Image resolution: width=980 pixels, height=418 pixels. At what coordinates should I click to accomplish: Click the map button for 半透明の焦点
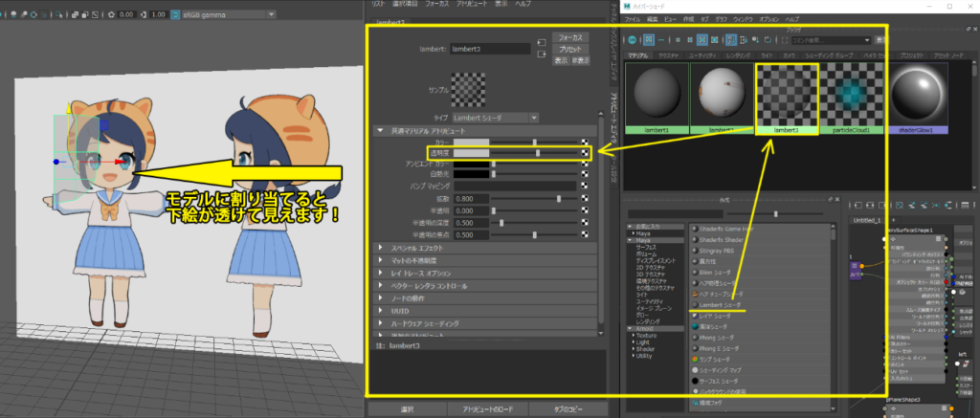pos(585,235)
